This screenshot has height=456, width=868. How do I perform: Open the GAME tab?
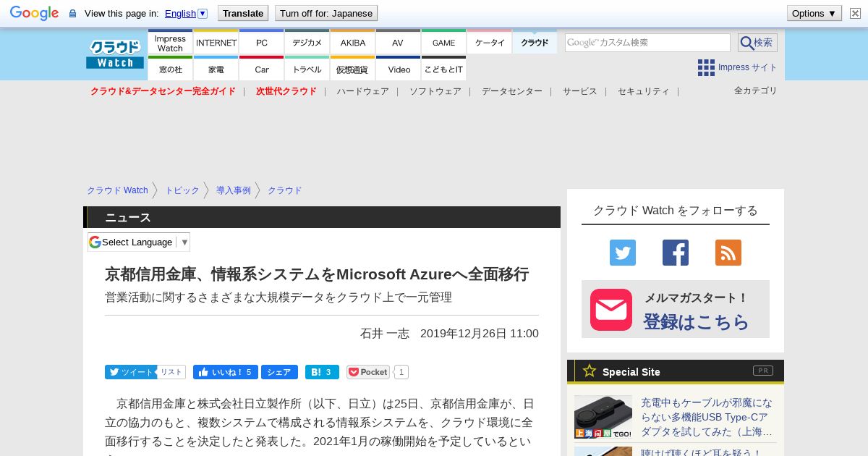(x=444, y=43)
